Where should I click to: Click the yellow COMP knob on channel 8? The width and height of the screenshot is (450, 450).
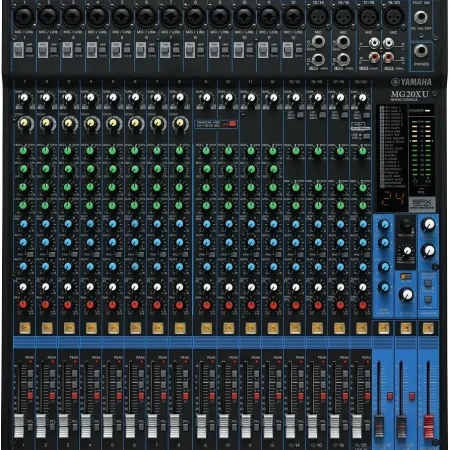tap(180, 124)
